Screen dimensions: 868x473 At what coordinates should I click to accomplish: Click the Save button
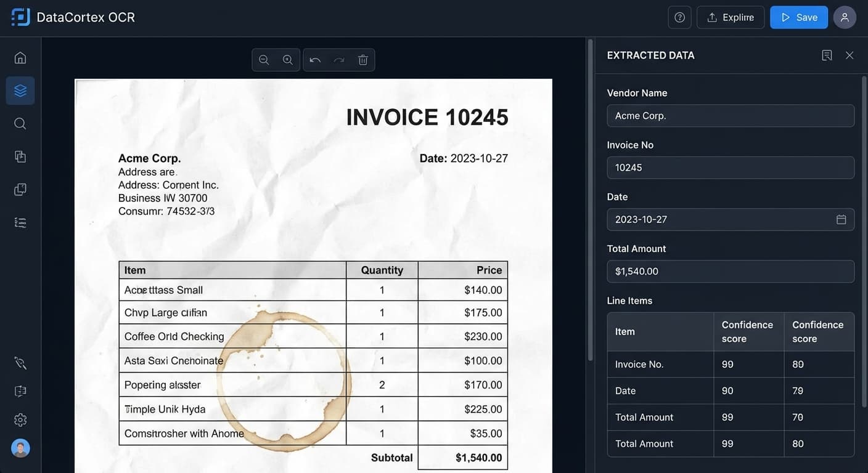coord(799,17)
